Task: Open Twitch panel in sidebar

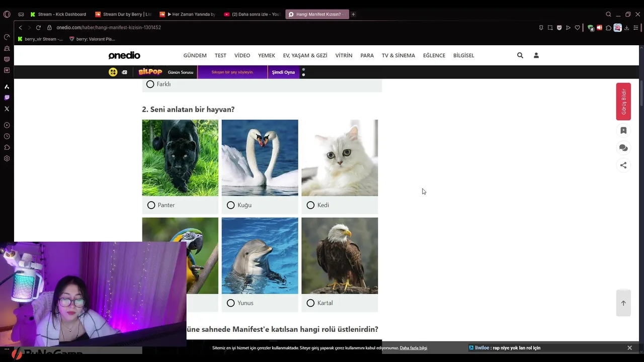Action: (x=7, y=98)
